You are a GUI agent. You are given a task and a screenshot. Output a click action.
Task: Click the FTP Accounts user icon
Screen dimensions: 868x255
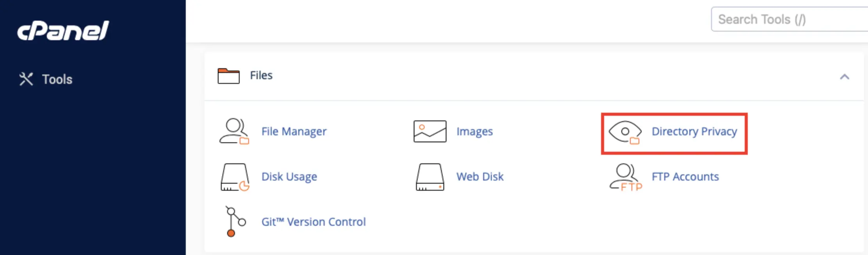pos(626,177)
